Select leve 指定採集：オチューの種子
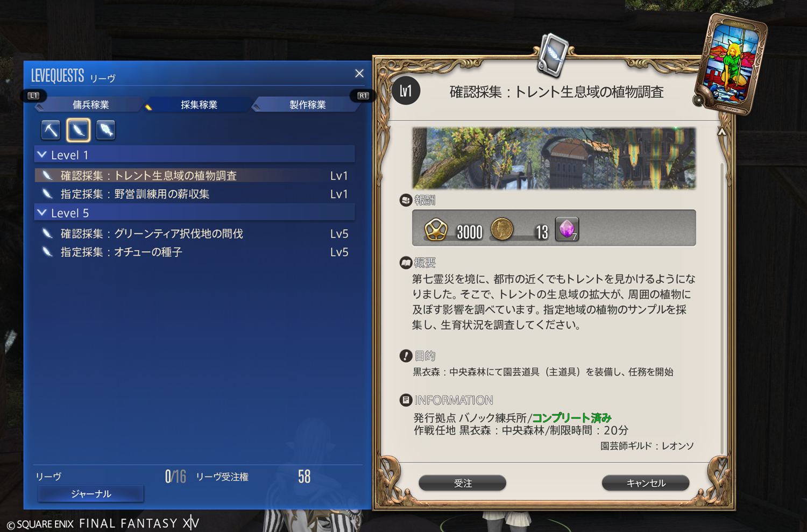Image resolution: width=807 pixels, height=532 pixels. 194,252
